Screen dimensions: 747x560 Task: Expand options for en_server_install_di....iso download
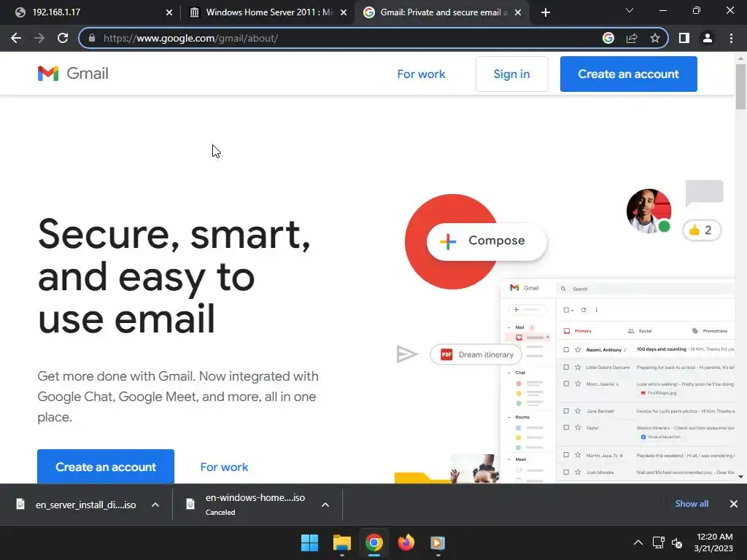155,505
